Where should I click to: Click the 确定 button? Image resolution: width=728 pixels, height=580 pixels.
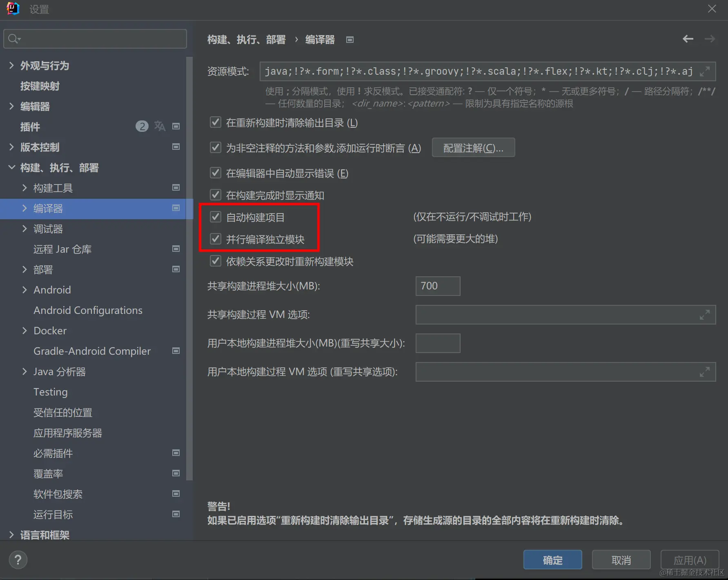click(552, 560)
